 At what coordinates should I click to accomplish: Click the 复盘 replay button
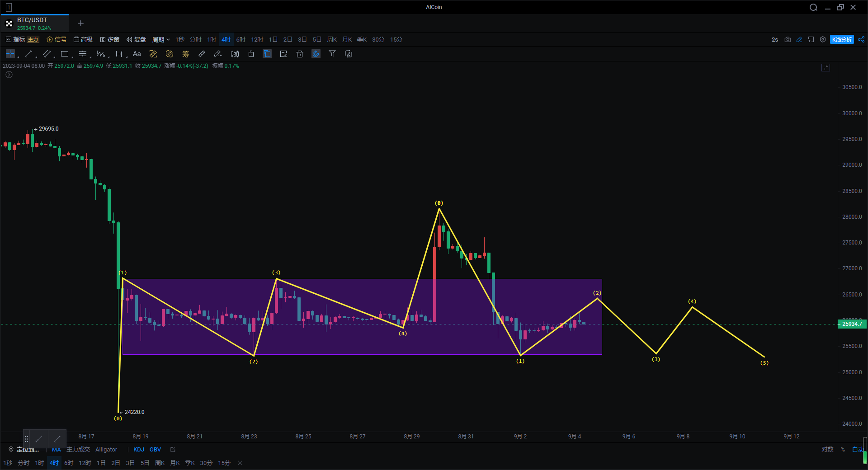click(137, 40)
